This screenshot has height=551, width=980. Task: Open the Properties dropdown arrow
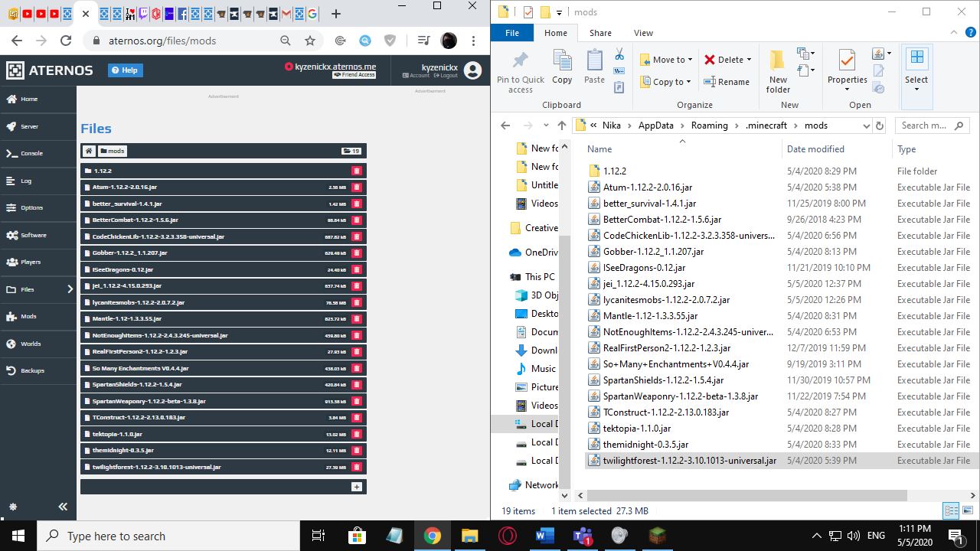tap(847, 90)
